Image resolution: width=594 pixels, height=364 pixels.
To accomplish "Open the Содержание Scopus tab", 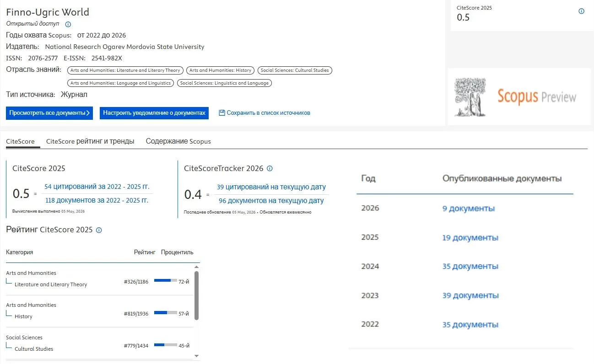I will [178, 141].
